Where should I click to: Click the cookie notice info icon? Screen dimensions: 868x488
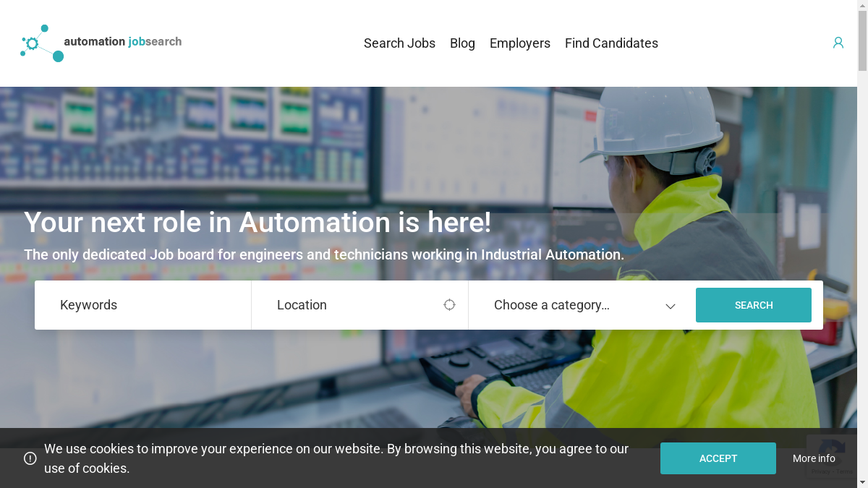coord(30,458)
